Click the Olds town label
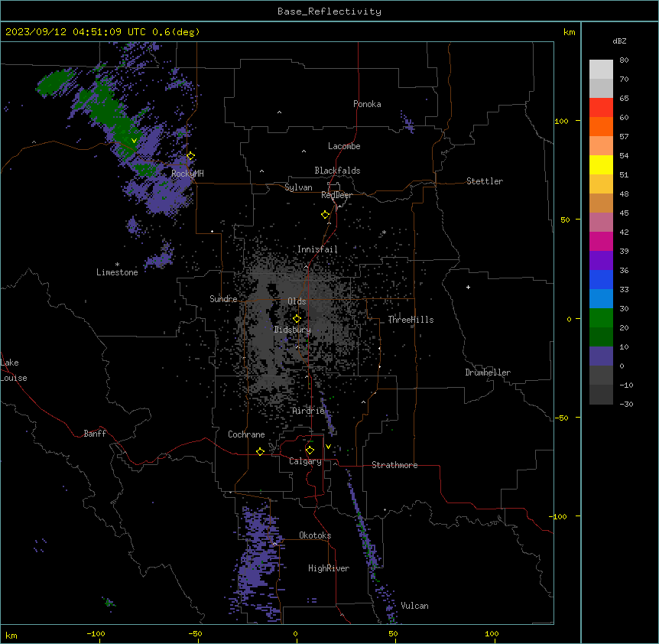Viewport: 659px width, 644px height. pos(297,301)
